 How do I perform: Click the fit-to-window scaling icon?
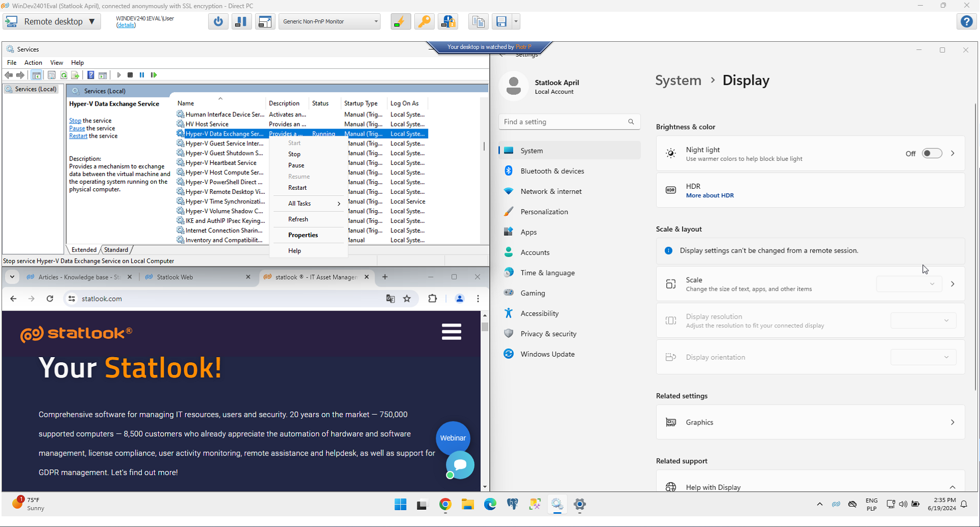(265, 21)
